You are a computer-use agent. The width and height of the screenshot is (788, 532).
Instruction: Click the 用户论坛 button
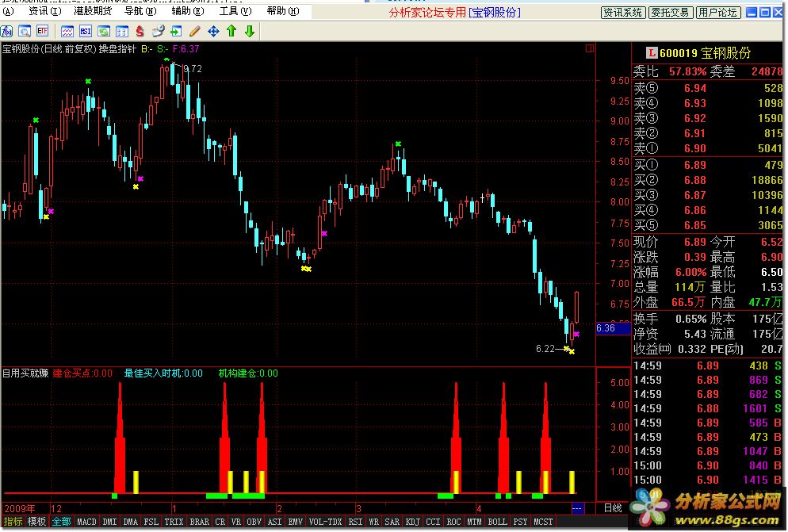click(717, 13)
